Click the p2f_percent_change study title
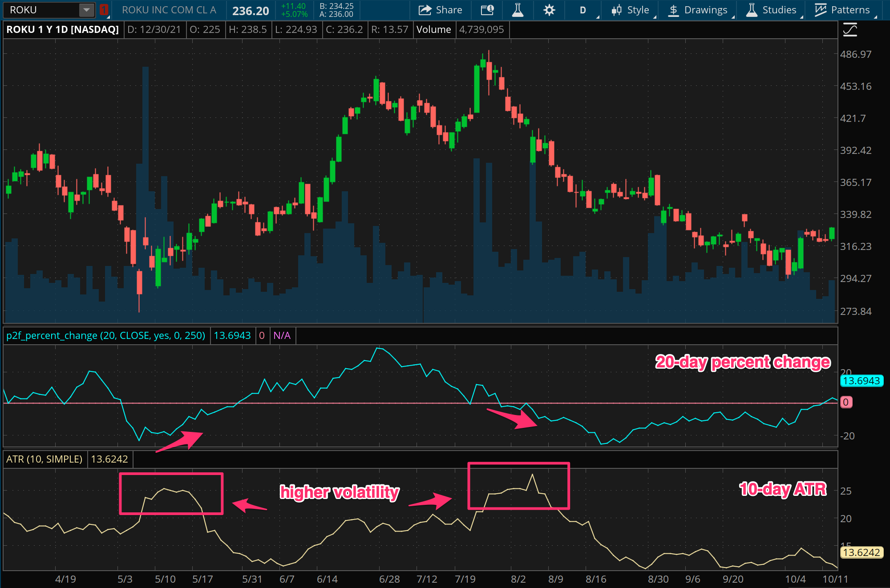Image resolution: width=890 pixels, height=588 pixels. click(x=105, y=335)
